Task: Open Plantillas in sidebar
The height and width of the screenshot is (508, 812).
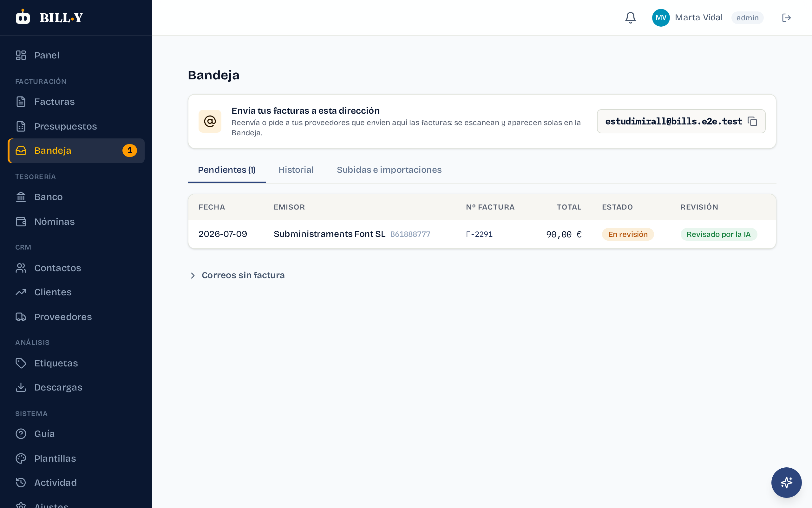Action: pos(76,458)
